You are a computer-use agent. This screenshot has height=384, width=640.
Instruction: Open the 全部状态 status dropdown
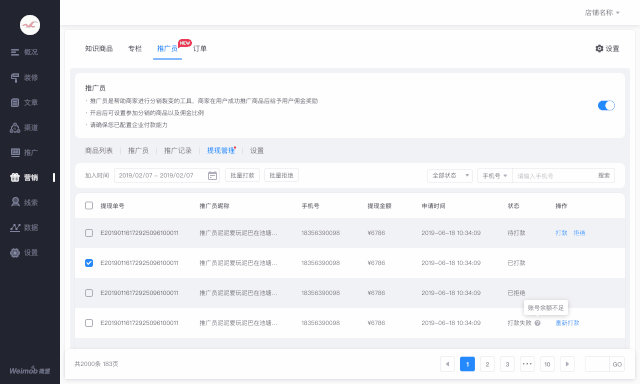coord(450,175)
